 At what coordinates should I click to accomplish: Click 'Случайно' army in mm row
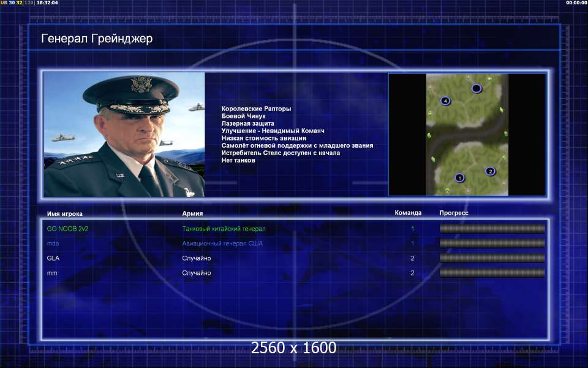pos(197,273)
